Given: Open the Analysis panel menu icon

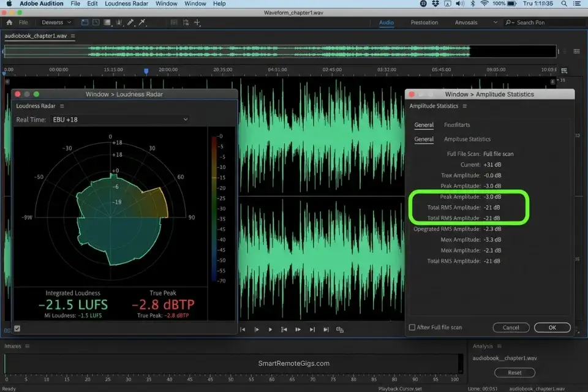Looking at the screenshot, I should click(499, 346).
